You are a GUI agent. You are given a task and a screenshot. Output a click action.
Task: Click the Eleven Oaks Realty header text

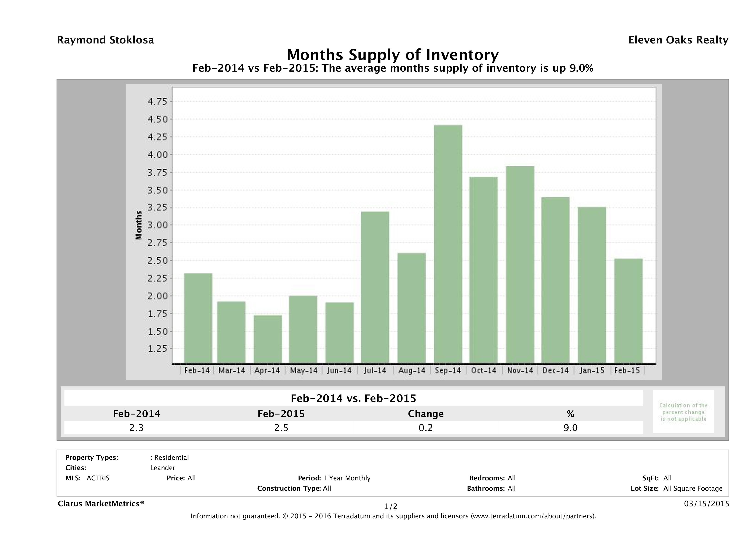678,40
